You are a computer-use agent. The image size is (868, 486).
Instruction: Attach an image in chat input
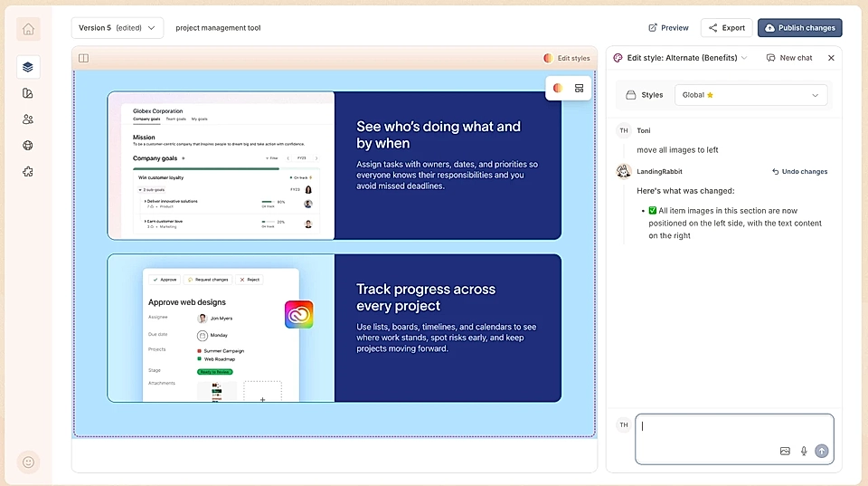click(x=785, y=451)
